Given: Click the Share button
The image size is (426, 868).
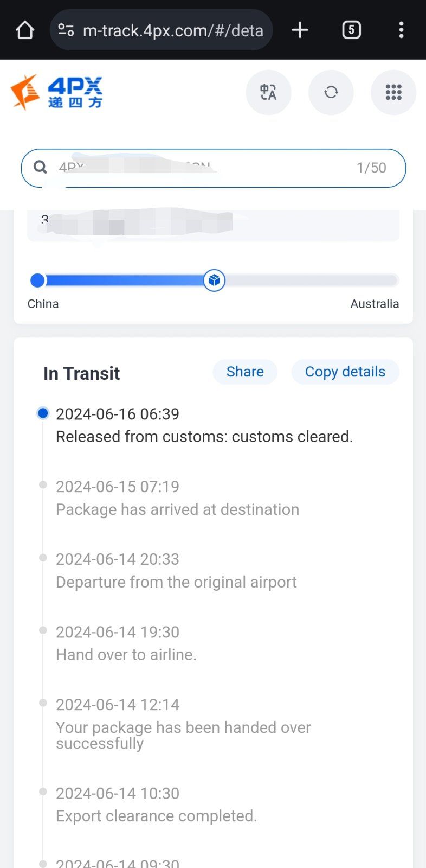Looking at the screenshot, I should pyautogui.click(x=245, y=372).
